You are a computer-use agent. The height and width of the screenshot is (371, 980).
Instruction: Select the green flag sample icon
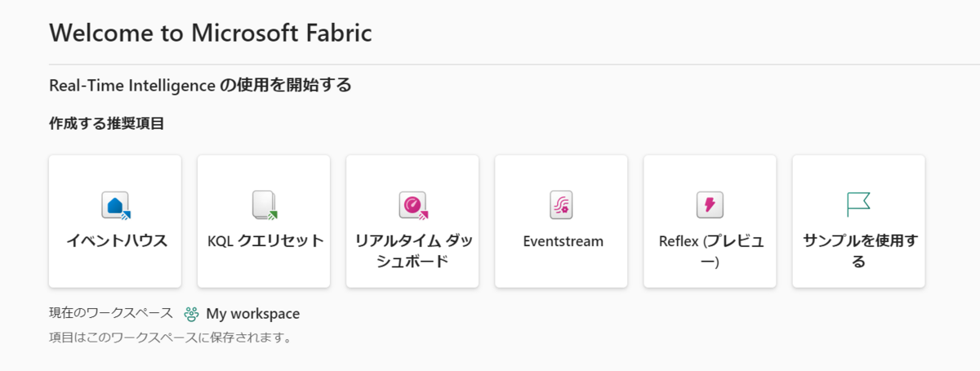pyautogui.click(x=858, y=204)
